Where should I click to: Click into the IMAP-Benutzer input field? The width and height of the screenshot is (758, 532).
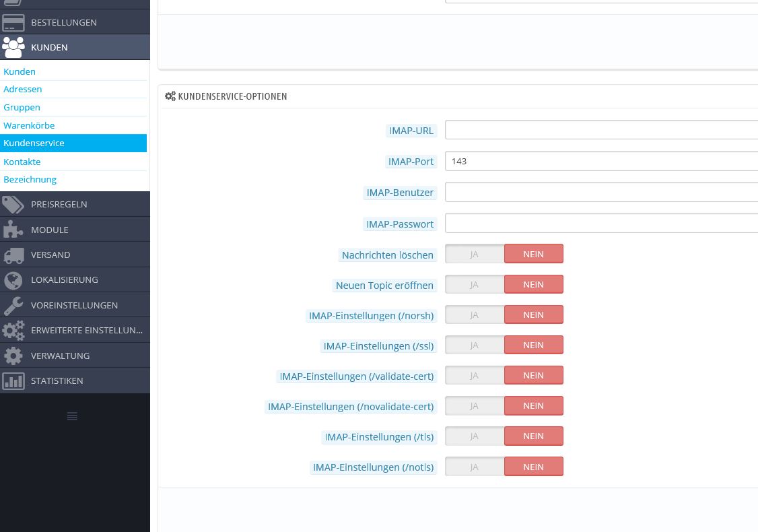[x=601, y=192]
